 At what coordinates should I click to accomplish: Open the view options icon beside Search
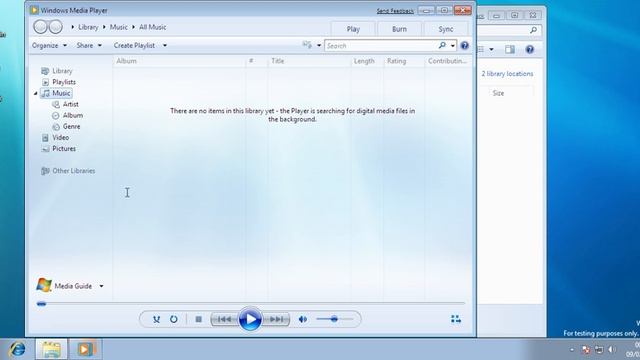[307, 45]
